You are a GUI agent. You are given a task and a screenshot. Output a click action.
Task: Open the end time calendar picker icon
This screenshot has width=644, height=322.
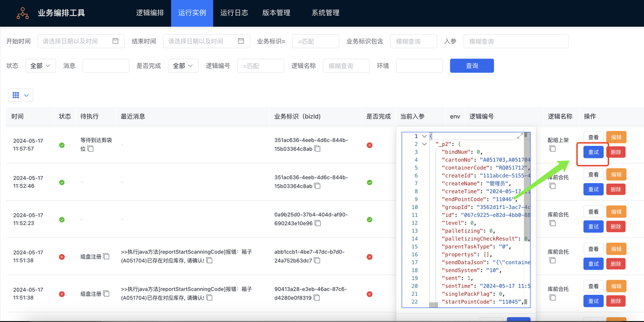pyautogui.click(x=241, y=41)
